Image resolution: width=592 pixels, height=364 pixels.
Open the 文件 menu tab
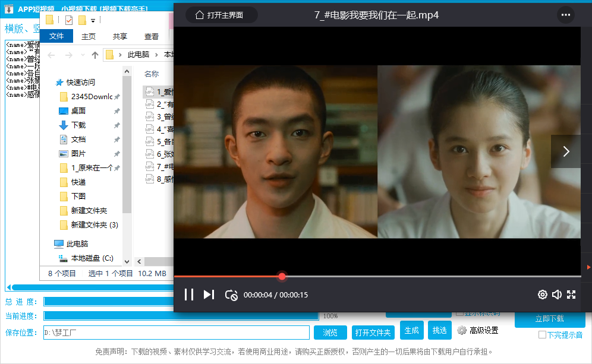[x=56, y=36]
